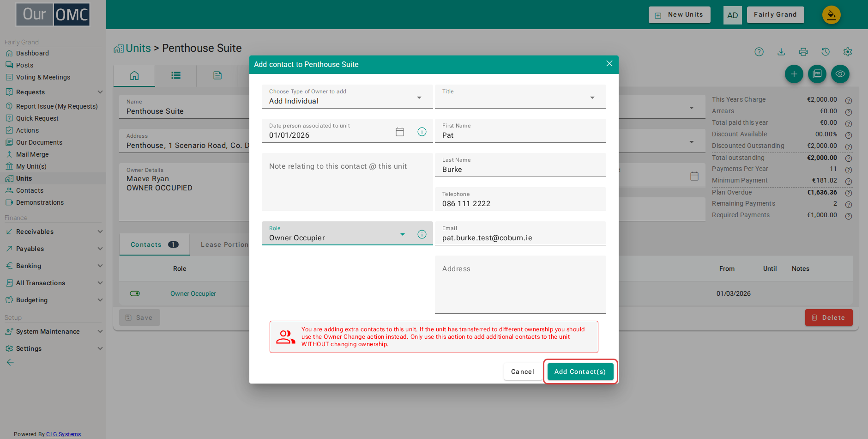Click the yellow paint theme icon
This screenshot has height=439, width=868.
click(x=832, y=15)
